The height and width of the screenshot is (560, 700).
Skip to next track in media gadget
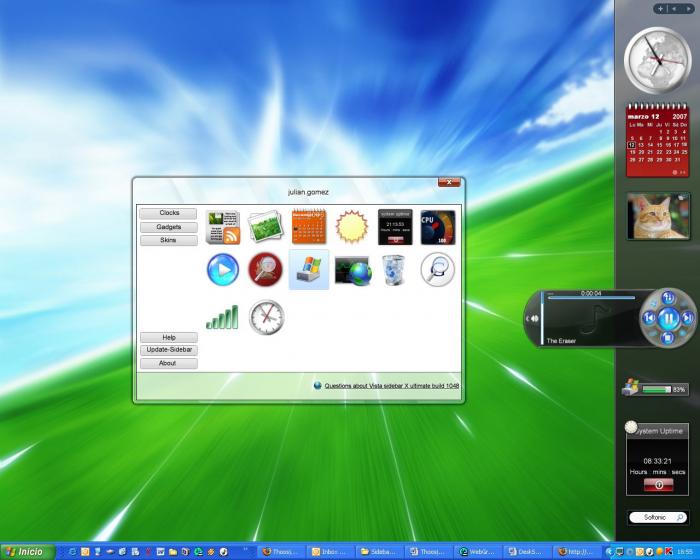click(x=688, y=318)
